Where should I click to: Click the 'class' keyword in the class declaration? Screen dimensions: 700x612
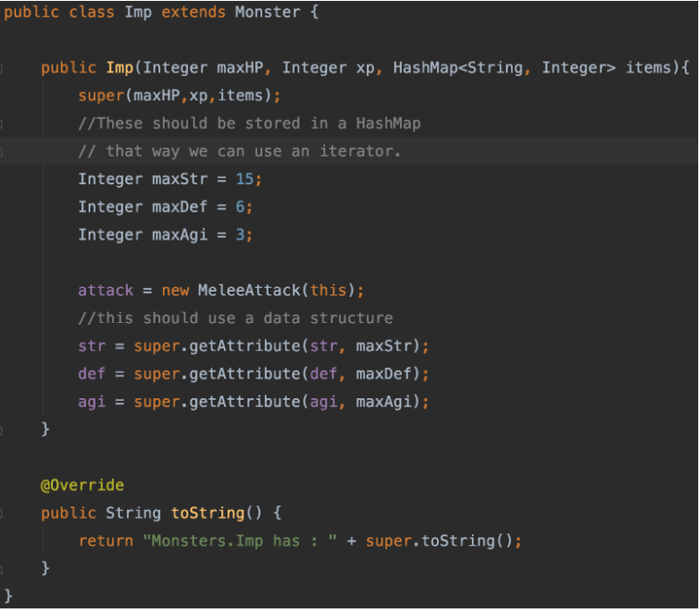click(x=91, y=12)
